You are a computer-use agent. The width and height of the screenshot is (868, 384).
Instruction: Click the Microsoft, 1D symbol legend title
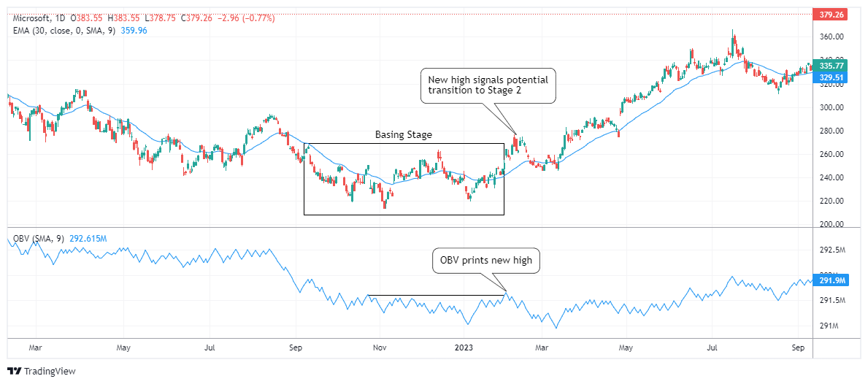pos(40,18)
